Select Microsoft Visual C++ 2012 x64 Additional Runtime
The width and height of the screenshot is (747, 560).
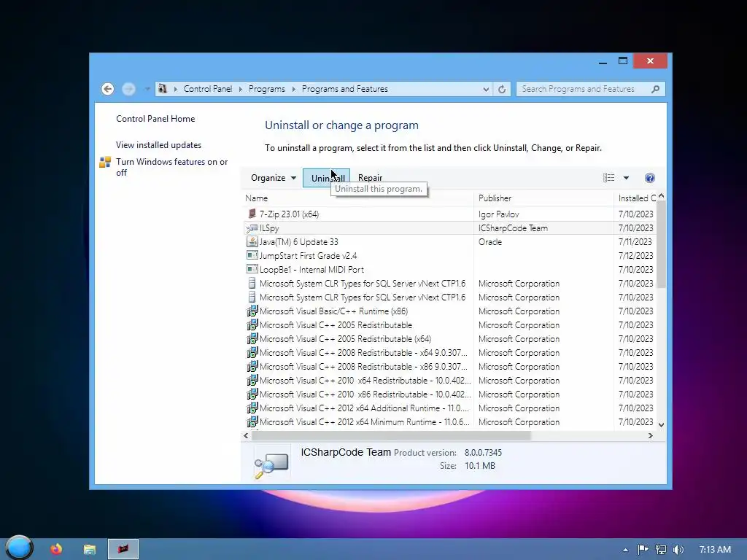click(x=365, y=408)
